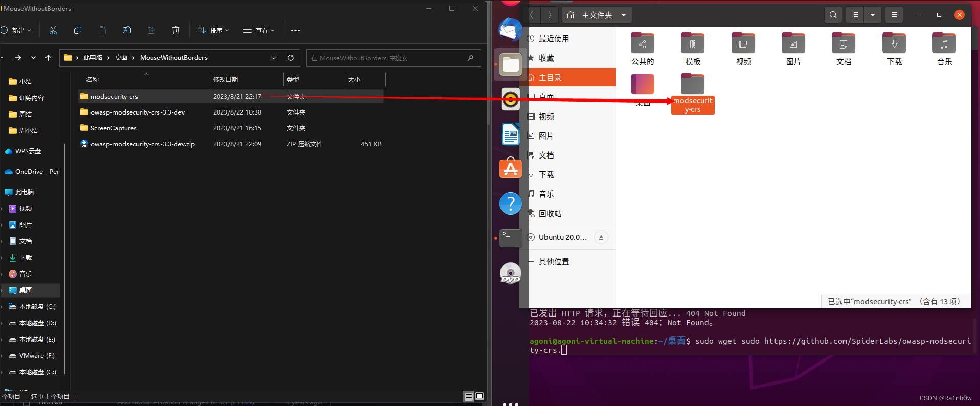Screen dimensions: 980x406
Task: Click the Delete trash icon in Explorer toolbar
Action: pyautogui.click(x=176, y=30)
